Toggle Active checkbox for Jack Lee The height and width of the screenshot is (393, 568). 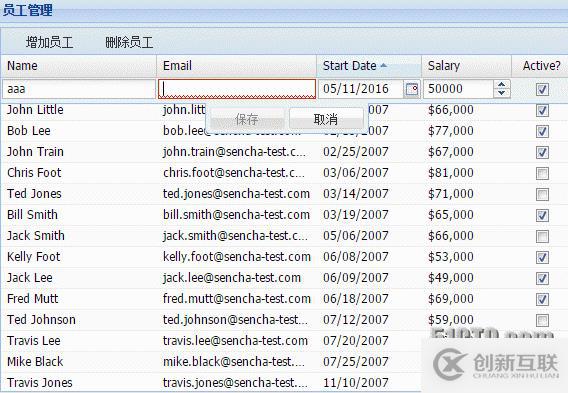coord(542,279)
